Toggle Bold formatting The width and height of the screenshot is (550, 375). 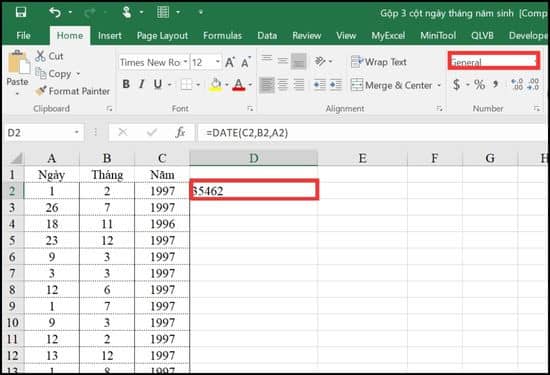coord(126,84)
